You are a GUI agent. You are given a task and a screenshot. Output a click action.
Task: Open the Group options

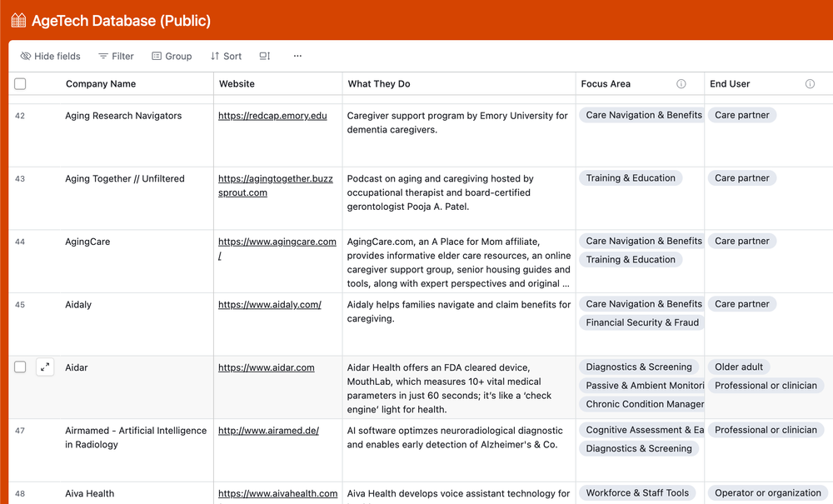point(172,57)
